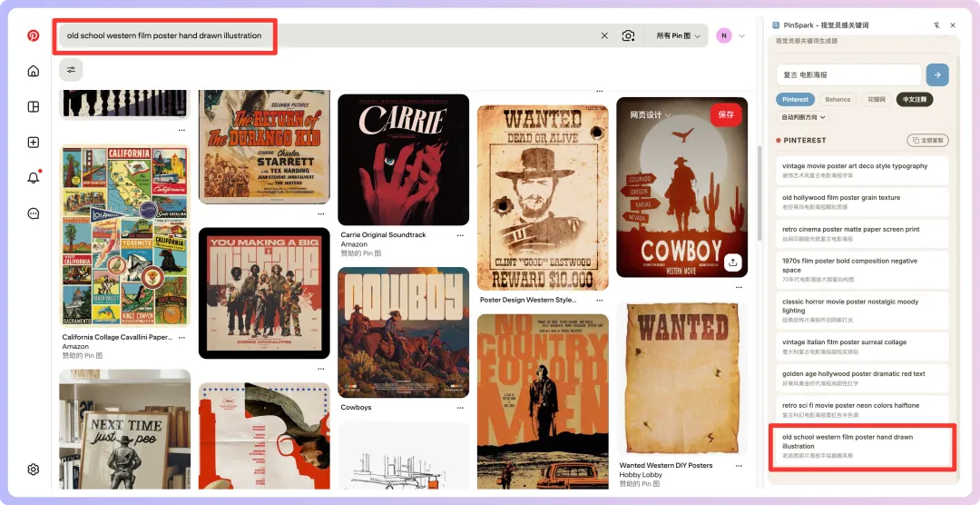Open the Poster Design Western Style title link
This screenshot has width=980, height=505.
528,300
